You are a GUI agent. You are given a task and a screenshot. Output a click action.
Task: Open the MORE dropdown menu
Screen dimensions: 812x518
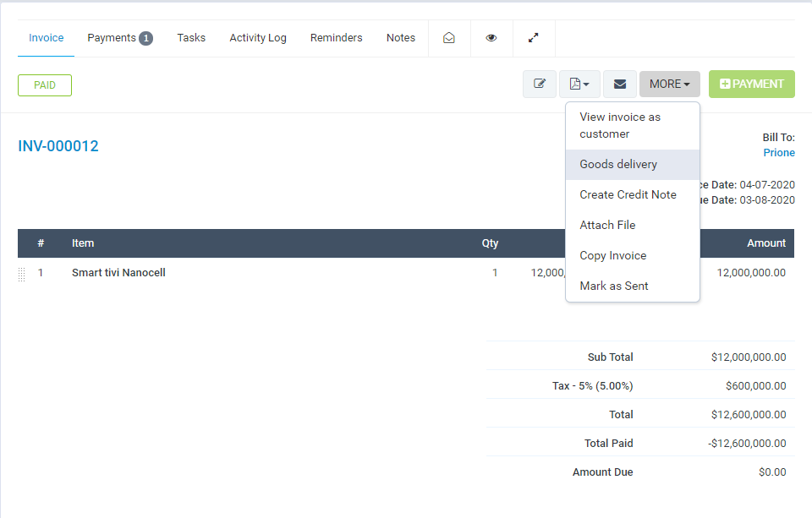tap(669, 84)
